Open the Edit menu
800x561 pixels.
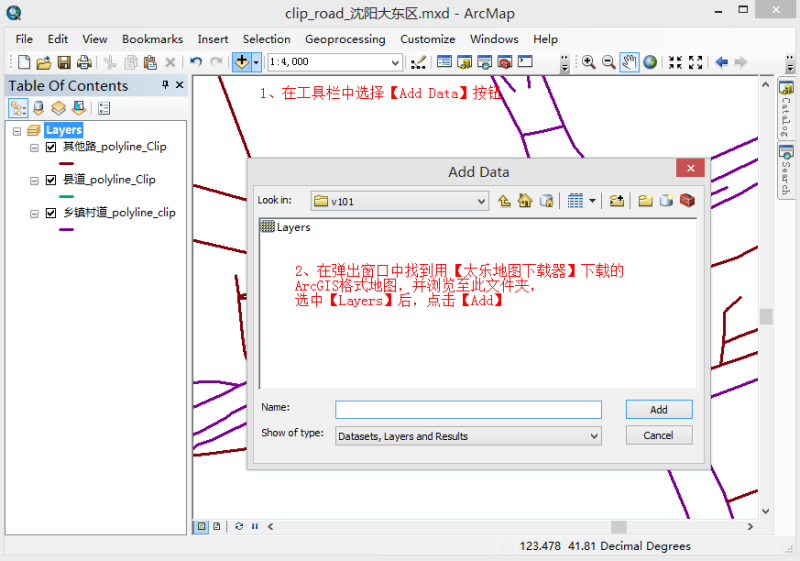click(x=58, y=39)
